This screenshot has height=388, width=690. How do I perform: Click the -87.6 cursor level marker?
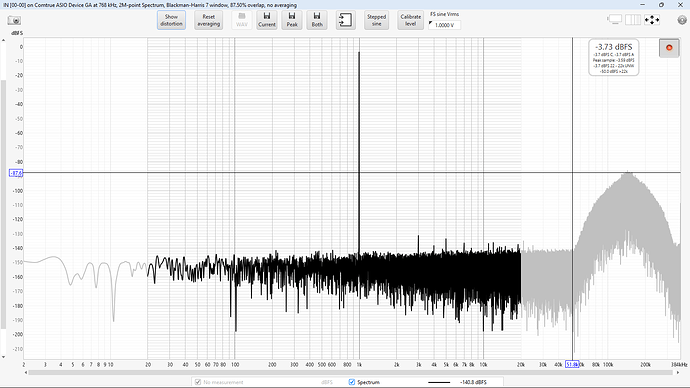point(16,173)
